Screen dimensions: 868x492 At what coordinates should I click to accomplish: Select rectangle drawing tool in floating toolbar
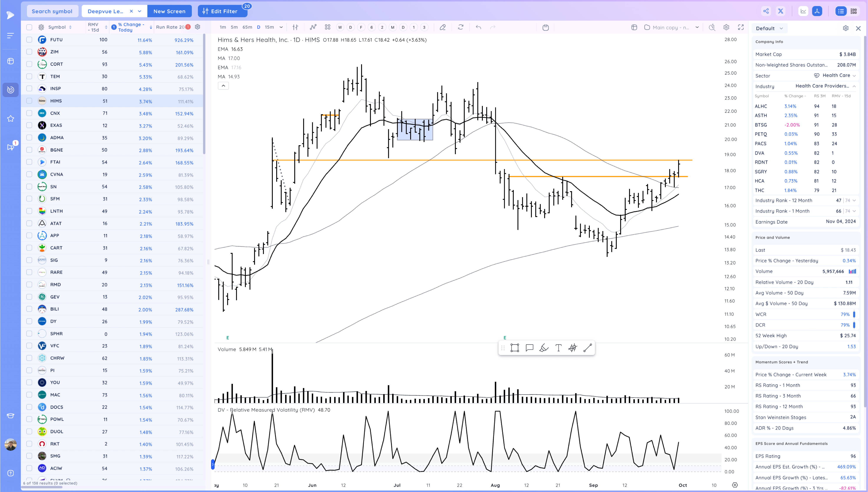click(515, 348)
